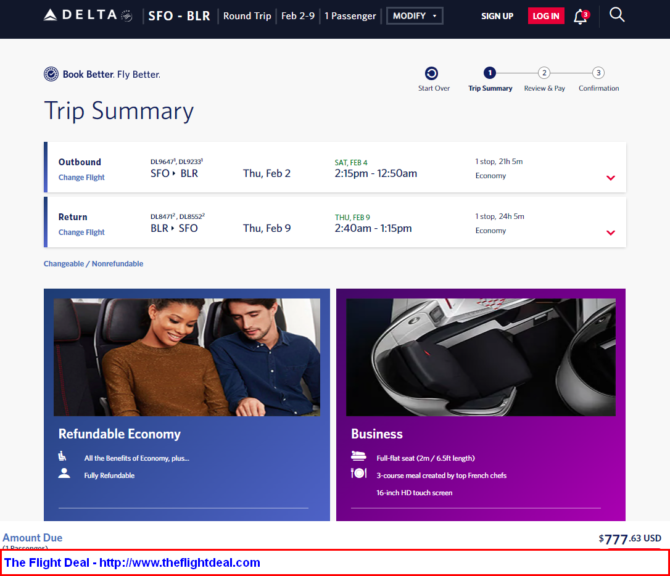Click Change Flight under Return
670x576 pixels.
(81, 232)
